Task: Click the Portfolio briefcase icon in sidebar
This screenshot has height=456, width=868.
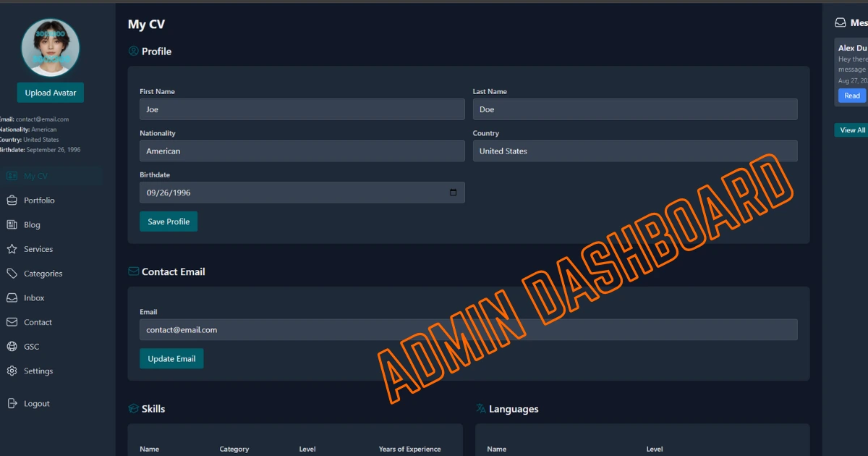Action: (12, 200)
